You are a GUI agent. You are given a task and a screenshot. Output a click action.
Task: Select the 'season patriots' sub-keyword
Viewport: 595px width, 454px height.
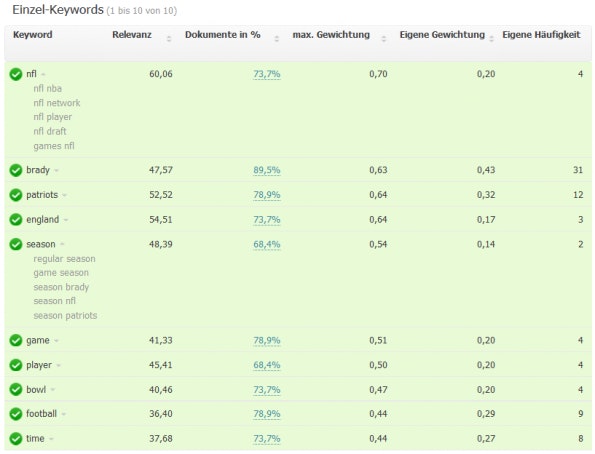(65, 315)
